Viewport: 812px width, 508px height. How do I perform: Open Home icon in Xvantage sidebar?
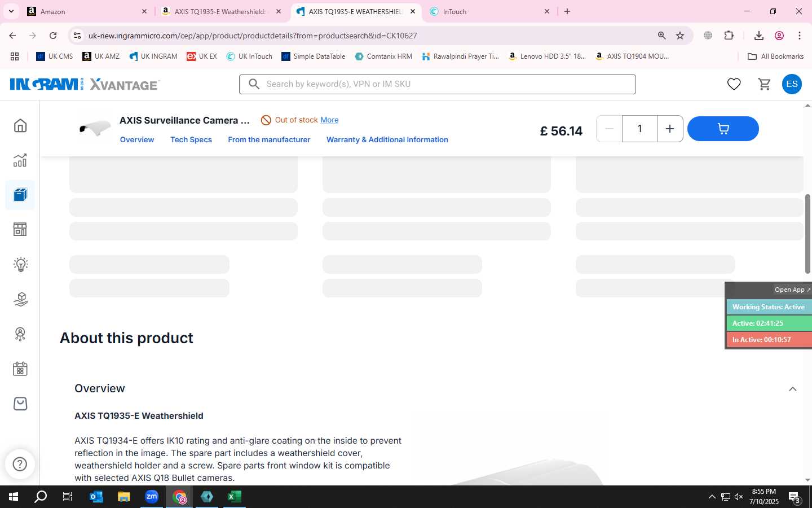20,125
